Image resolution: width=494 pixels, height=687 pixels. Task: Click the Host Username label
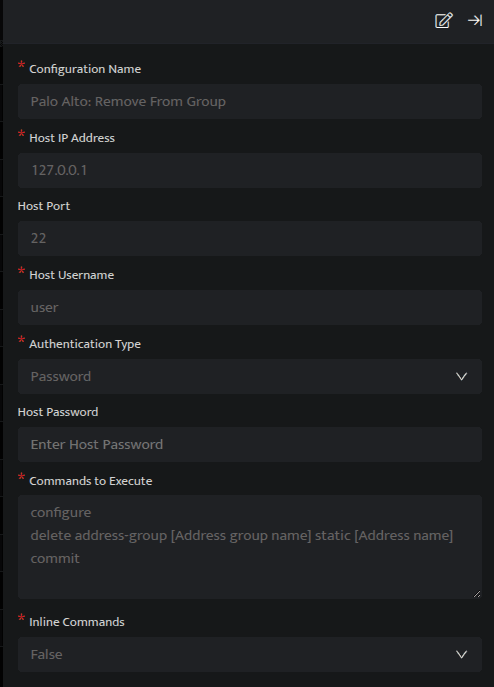(x=71, y=275)
